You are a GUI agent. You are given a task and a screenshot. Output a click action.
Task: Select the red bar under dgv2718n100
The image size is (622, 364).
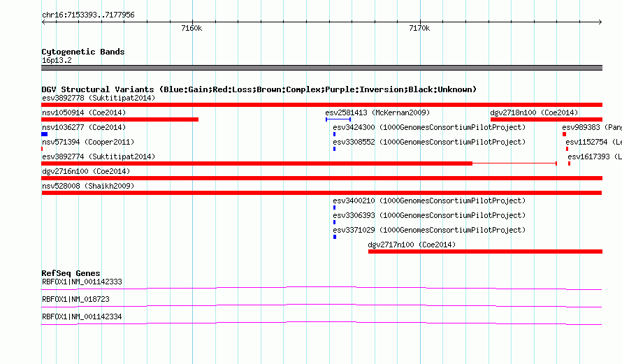click(547, 119)
